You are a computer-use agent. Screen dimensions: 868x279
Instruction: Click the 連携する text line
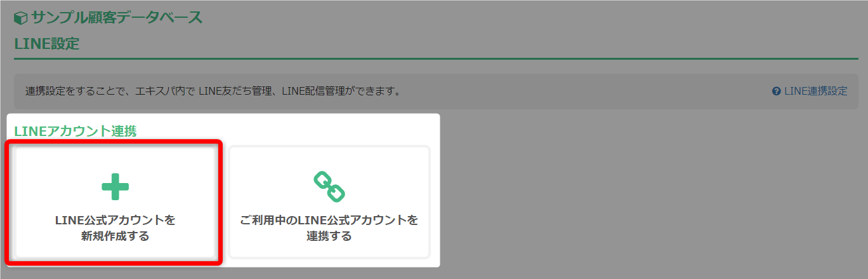[x=329, y=236]
